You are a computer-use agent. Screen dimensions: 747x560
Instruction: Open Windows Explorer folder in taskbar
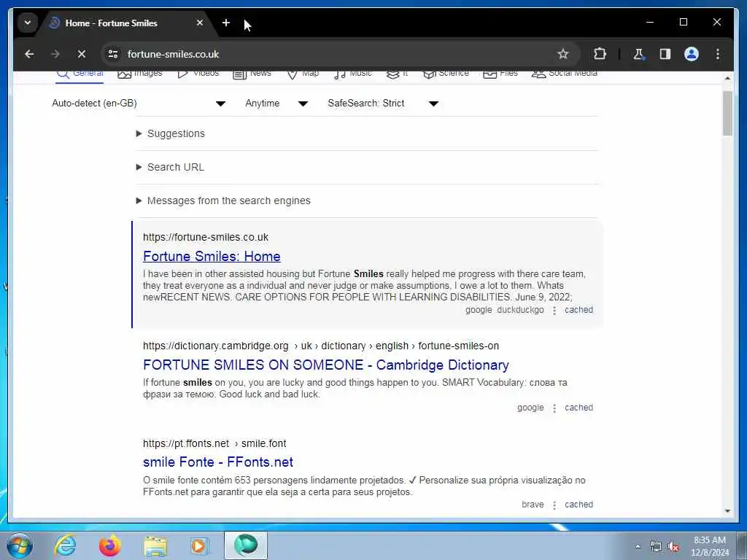coord(155,545)
